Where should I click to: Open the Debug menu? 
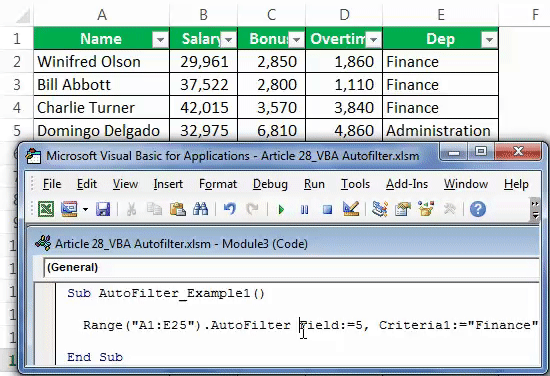[x=270, y=184]
